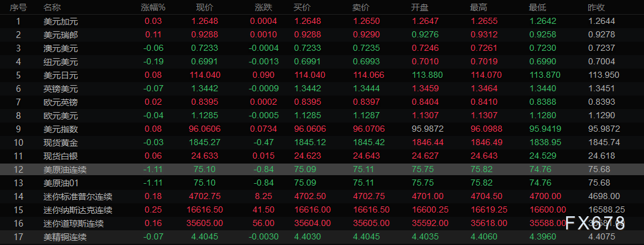Click the 昨收 column header
644x245 pixels.
(596, 8)
